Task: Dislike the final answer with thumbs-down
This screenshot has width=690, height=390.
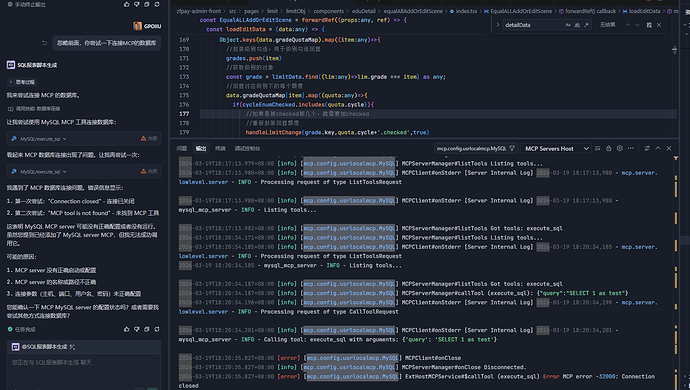Action: click(x=136, y=329)
